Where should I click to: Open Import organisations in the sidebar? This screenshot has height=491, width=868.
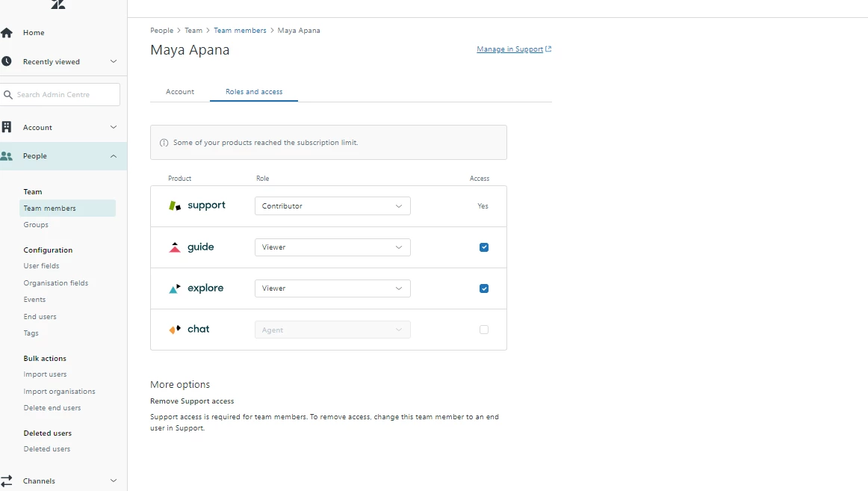pyautogui.click(x=59, y=392)
